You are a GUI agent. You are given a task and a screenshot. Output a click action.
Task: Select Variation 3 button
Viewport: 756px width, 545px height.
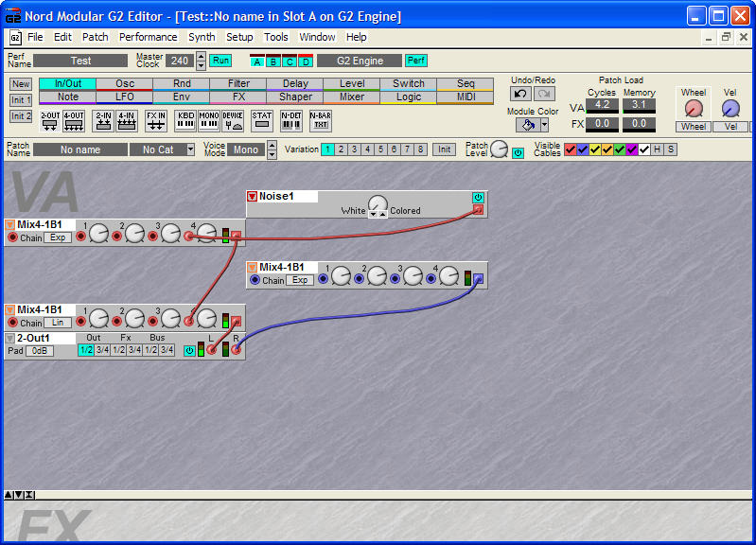[355, 149]
